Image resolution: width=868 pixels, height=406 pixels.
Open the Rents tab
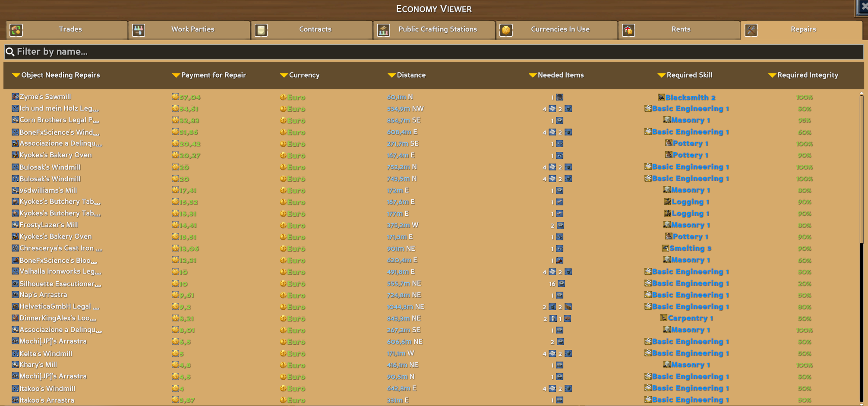681,29
